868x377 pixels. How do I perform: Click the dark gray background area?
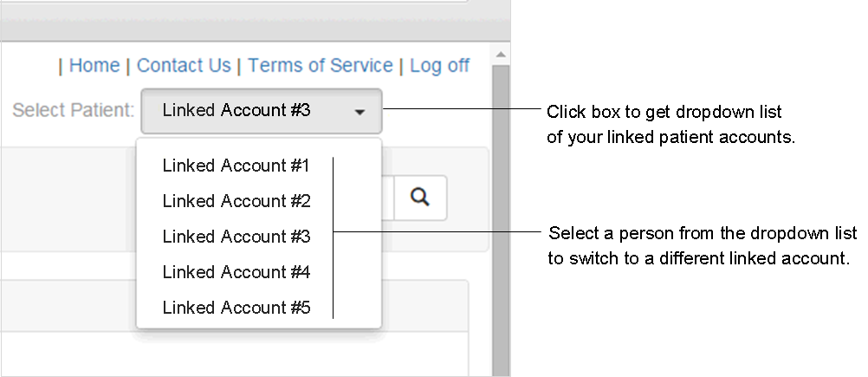[693, 329]
